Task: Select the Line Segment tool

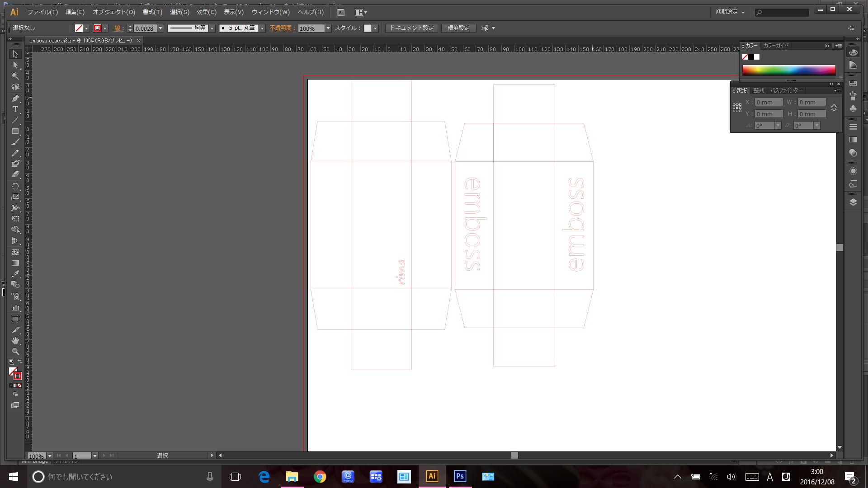Action: pyautogui.click(x=15, y=120)
